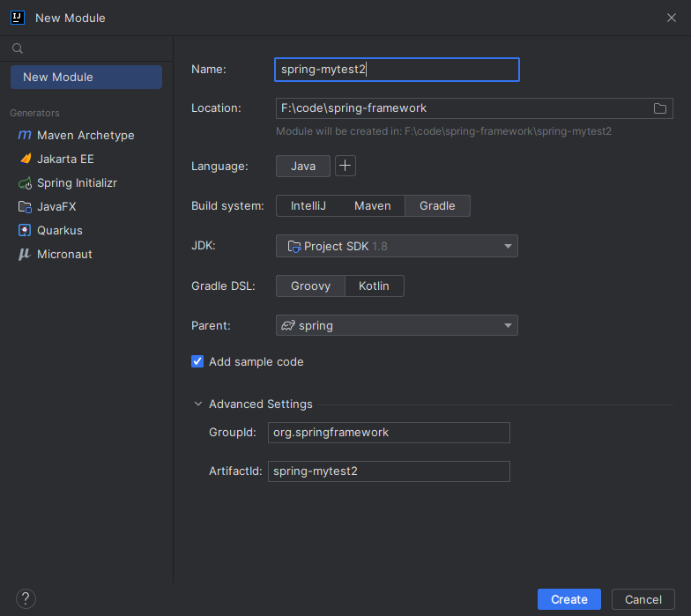This screenshot has width=691, height=616.
Task: Click the 'Build system:' label
Action: [227, 206]
